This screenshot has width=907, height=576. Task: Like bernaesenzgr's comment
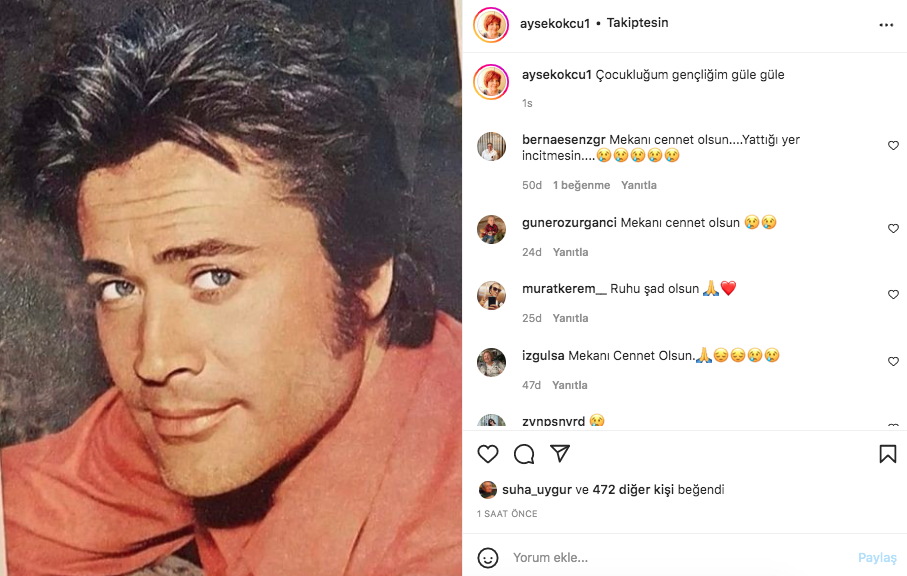click(x=893, y=146)
